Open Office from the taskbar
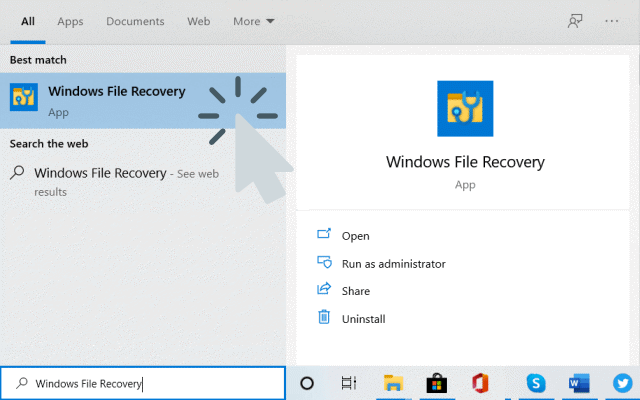The image size is (640, 400). click(480, 383)
